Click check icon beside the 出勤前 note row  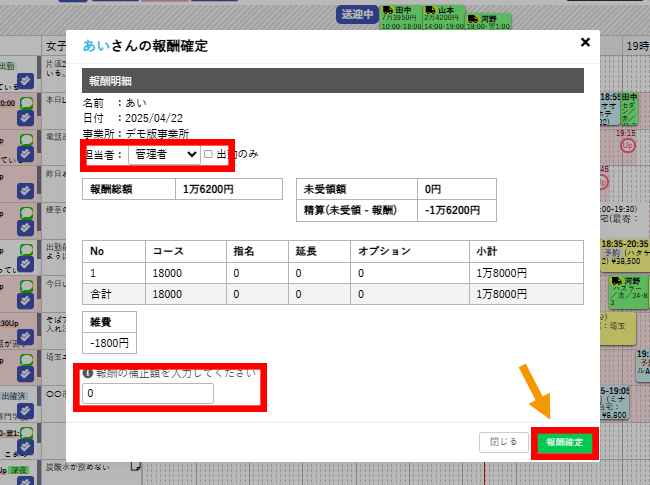click(x=25, y=264)
